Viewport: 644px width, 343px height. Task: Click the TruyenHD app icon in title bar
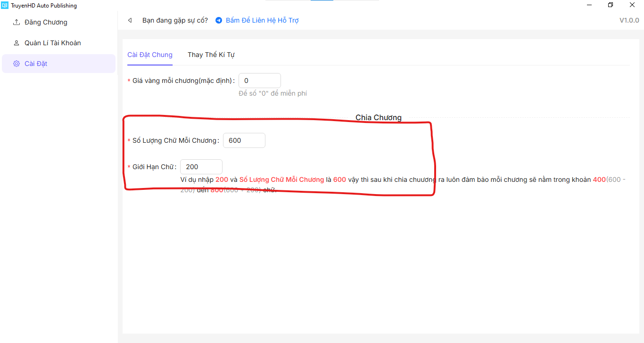pos(5,6)
